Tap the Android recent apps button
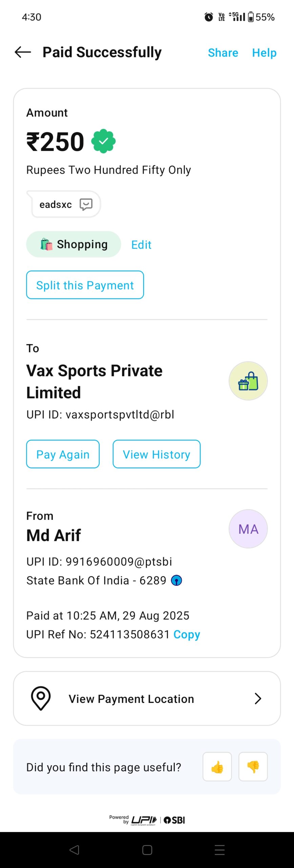The image size is (294, 868). click(220, 850)
